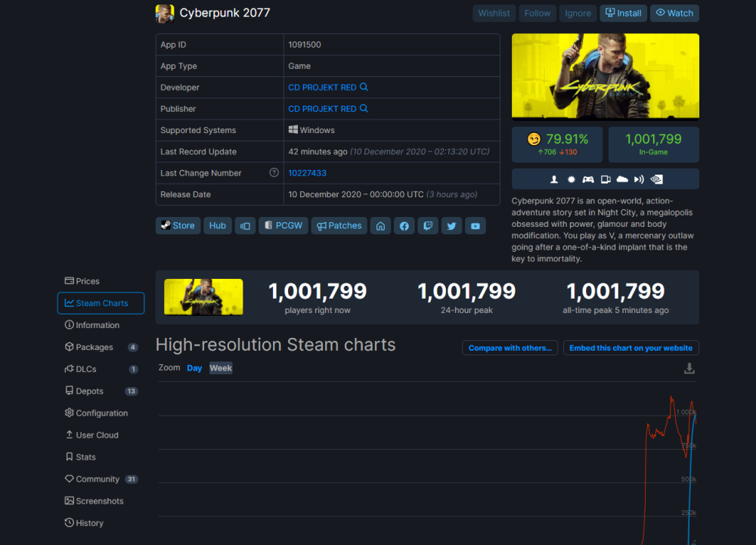This screenshot has height=545, width=756.
Task: Click the 1,001,799 In-Game counter box
Action: [x=653, y=144]
